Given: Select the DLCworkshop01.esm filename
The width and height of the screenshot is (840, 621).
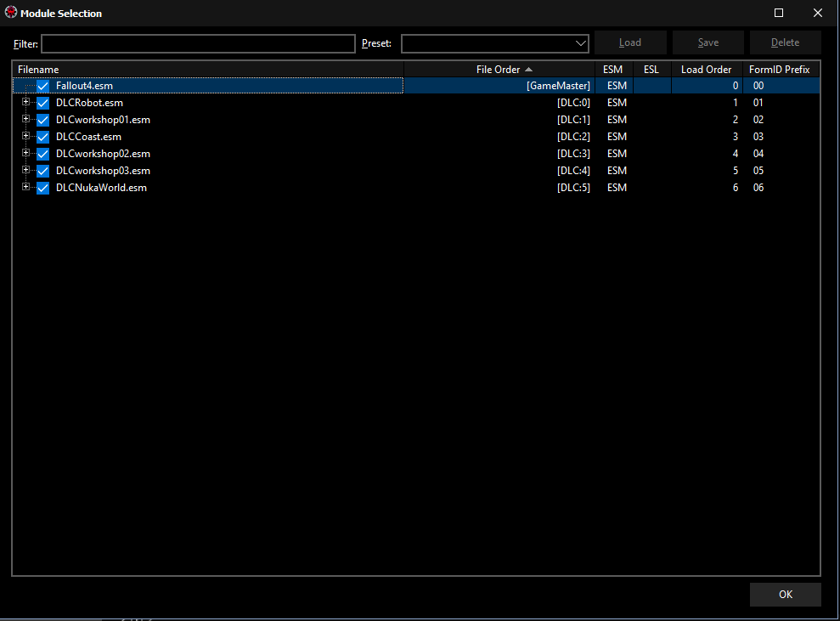Looking at the screenshot, I should click(103, 120).
